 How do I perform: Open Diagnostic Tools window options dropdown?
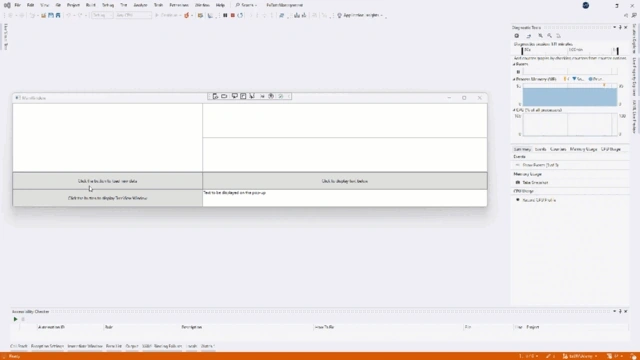[614, 27]
